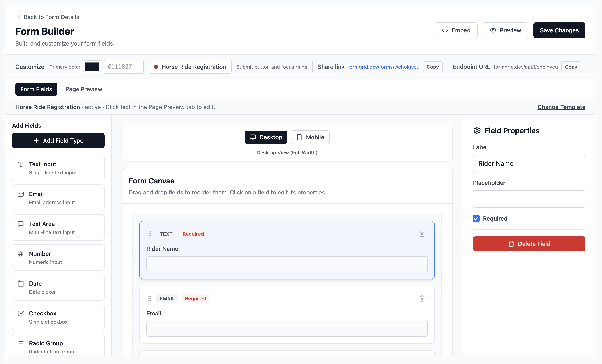Viewport: 602px width, 364px height.
Task: Grab drag handle of Email field
Action: point(150,298)
